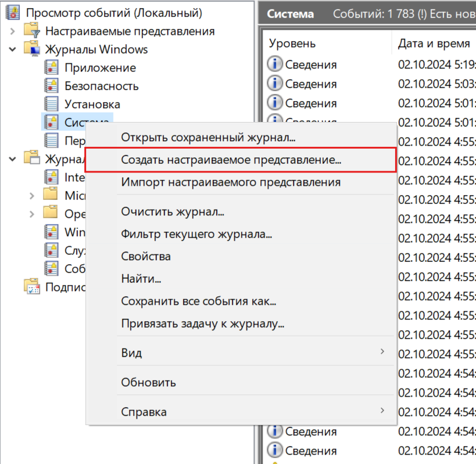Choose Фильтр текущего журнала menu entry
476x464 pixels.
pyautogui.click(x=196, y=235)
